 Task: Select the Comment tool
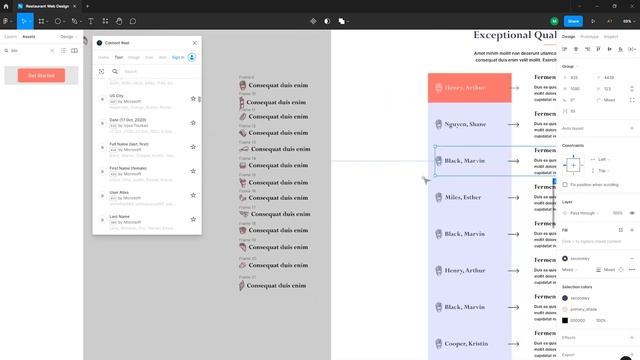tap(133, 21)
